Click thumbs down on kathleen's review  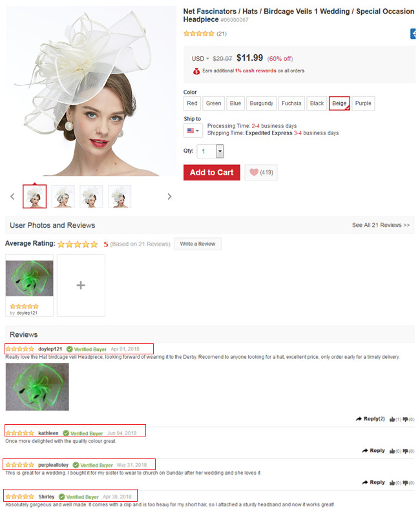coord(405,451)
